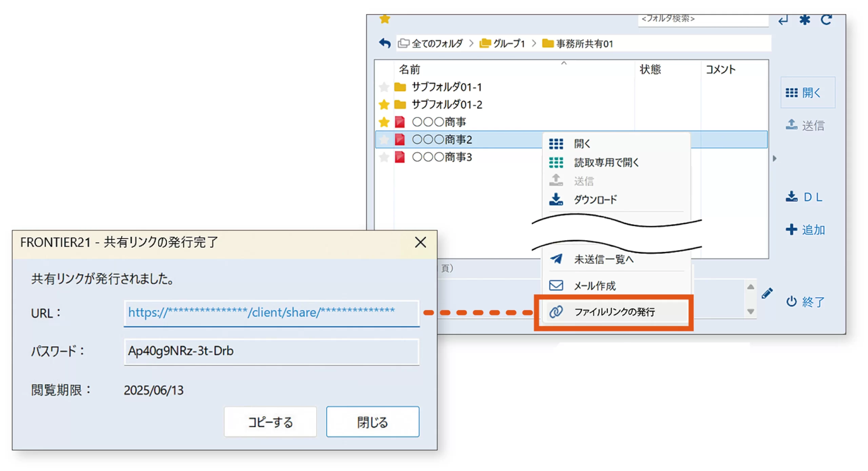Image resolution: width=868 pixels, height=471 pixels.
Task: Click the 閉じる button in the dialog
Action: (x=372, y=422)
